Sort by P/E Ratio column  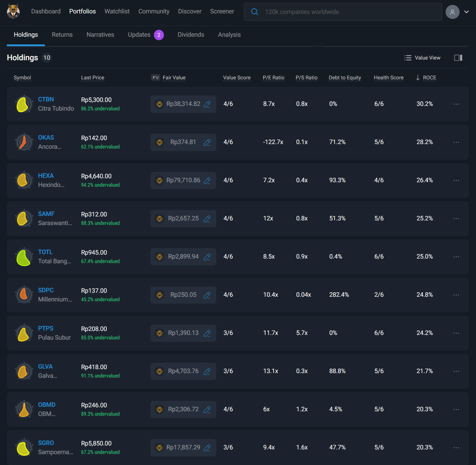click(273, 78)
